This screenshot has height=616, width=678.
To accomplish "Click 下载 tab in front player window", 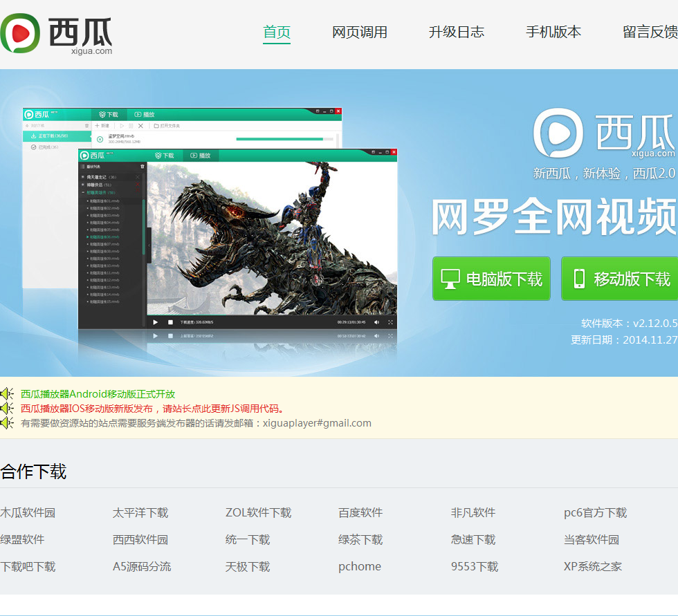I will (165, 156).
